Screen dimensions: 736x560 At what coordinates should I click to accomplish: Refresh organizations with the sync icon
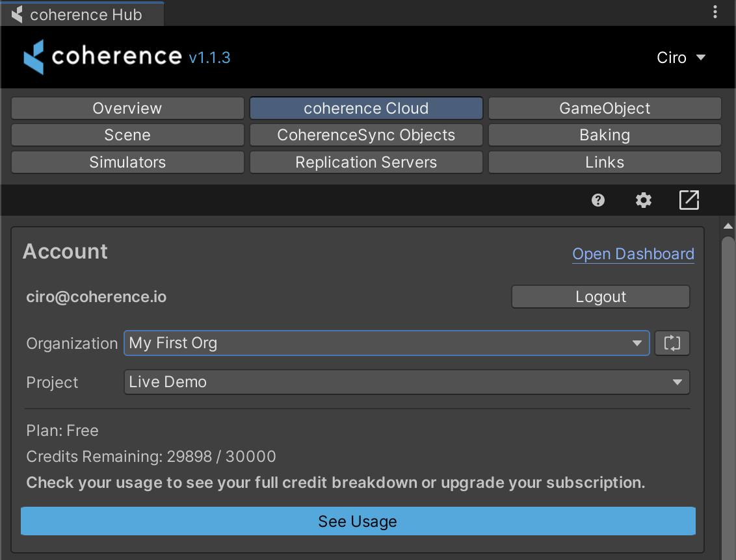click(x=672, y=343)
